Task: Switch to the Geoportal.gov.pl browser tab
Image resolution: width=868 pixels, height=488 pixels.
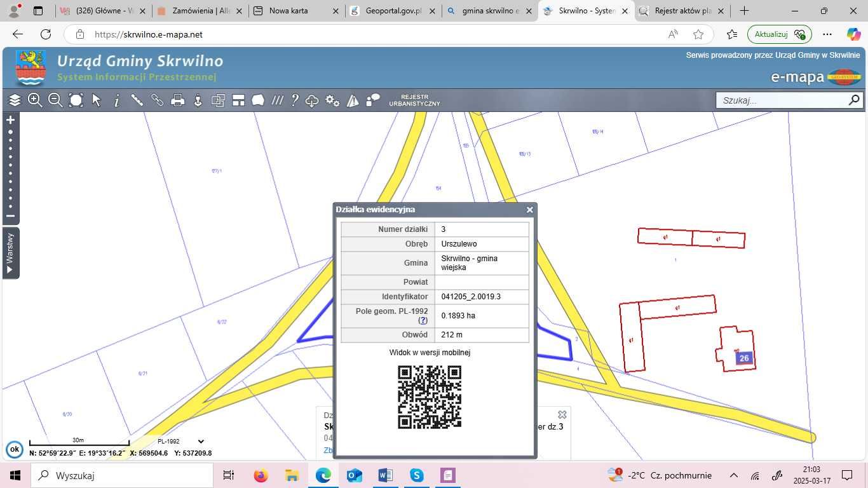Action: tap(393, 11)
